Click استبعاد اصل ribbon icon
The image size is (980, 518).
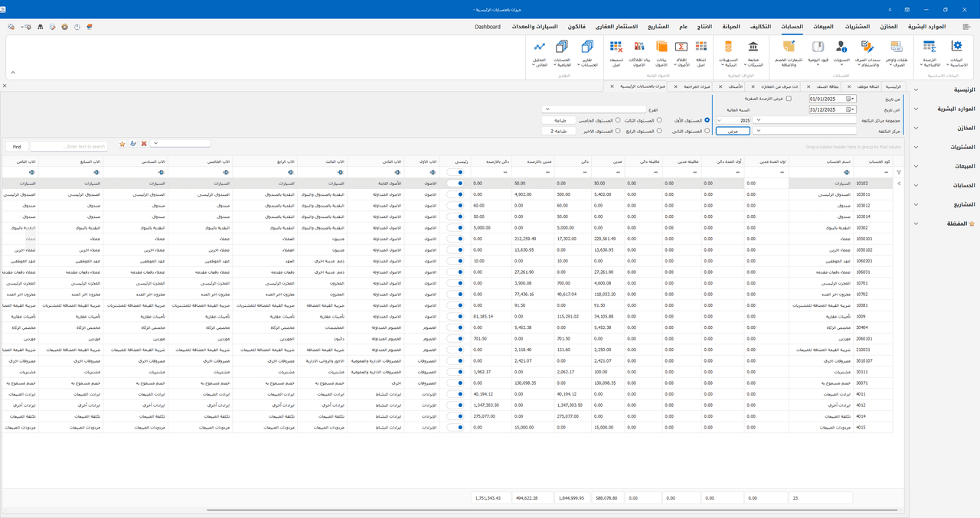coord(616,54)
